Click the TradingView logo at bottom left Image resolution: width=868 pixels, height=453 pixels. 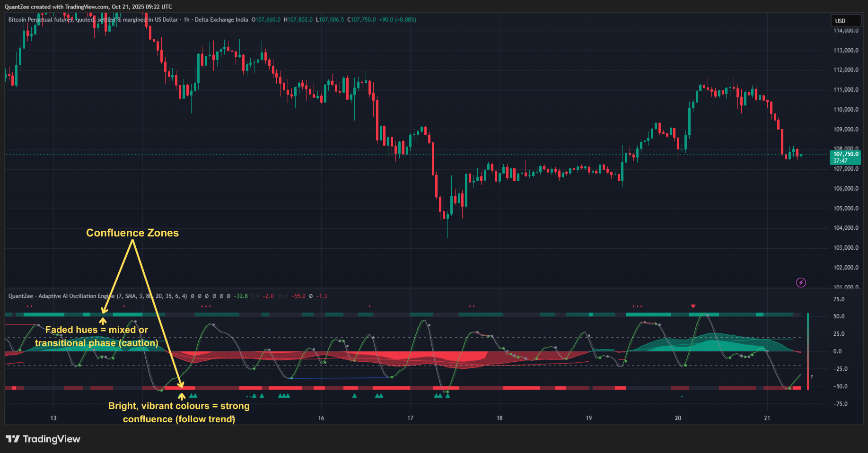coord(43,439)
